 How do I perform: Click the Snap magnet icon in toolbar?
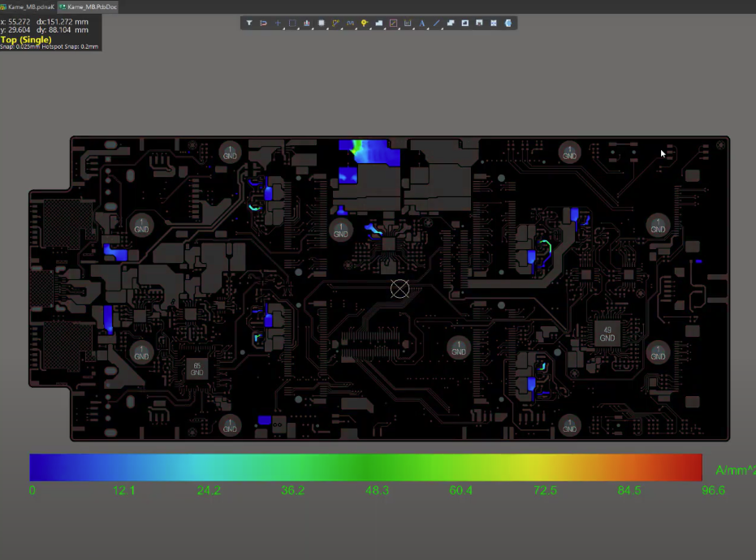(x=264, y=24)
